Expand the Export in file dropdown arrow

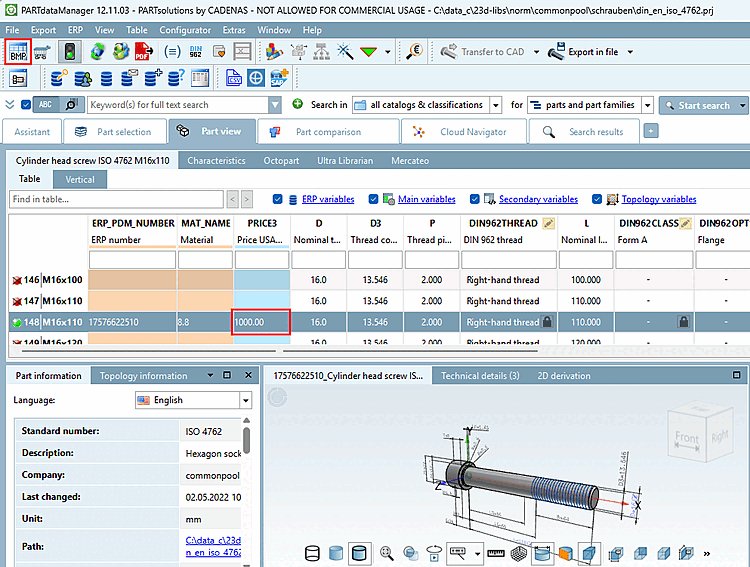630,52
